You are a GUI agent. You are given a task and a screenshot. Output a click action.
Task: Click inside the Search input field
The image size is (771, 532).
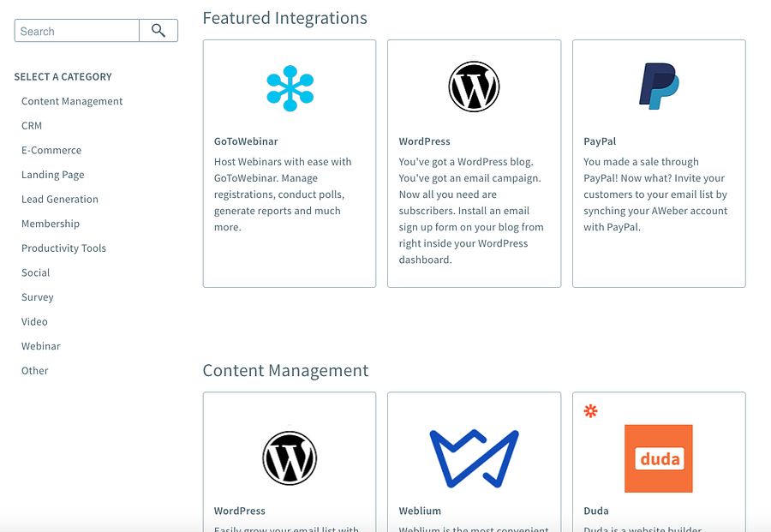click(76, 30)
